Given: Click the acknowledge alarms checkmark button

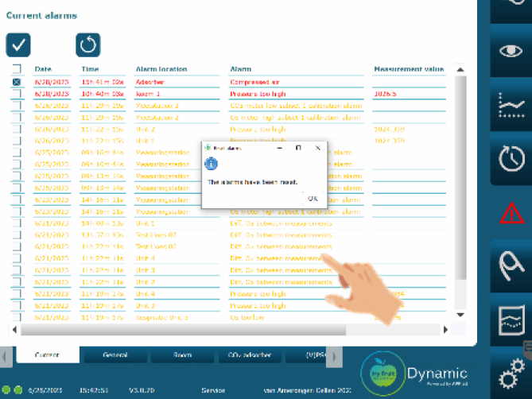Looking at the screenshot, I should pyautogui.click(x=18, y=45).
